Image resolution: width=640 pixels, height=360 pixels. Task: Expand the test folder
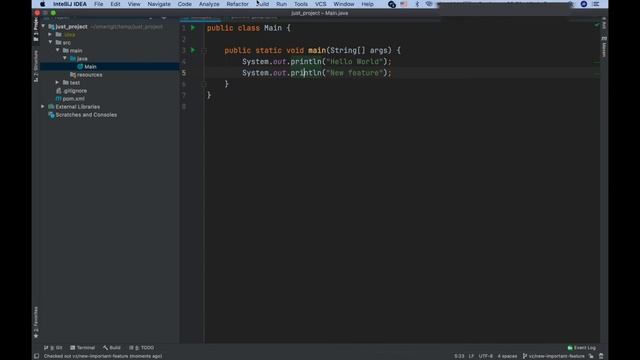(58, 82)
